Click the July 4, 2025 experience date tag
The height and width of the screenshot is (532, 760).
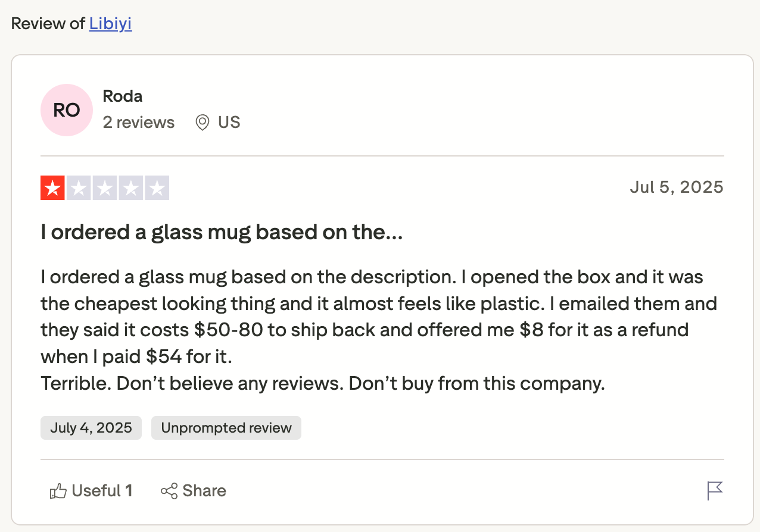[91, 428]
